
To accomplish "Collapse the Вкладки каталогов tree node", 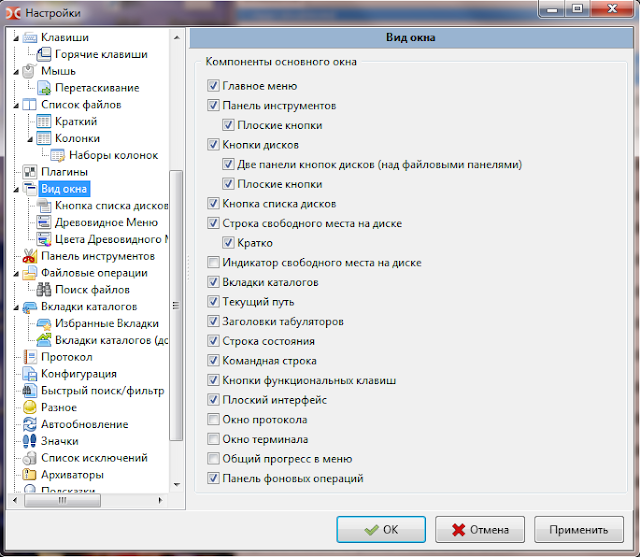I will point(16,307).
